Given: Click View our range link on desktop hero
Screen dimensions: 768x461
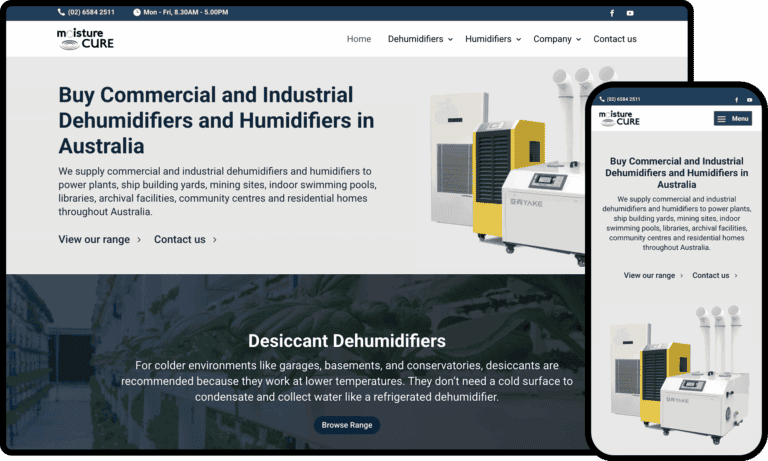Looking at the screenshot, I should (94, 239).
